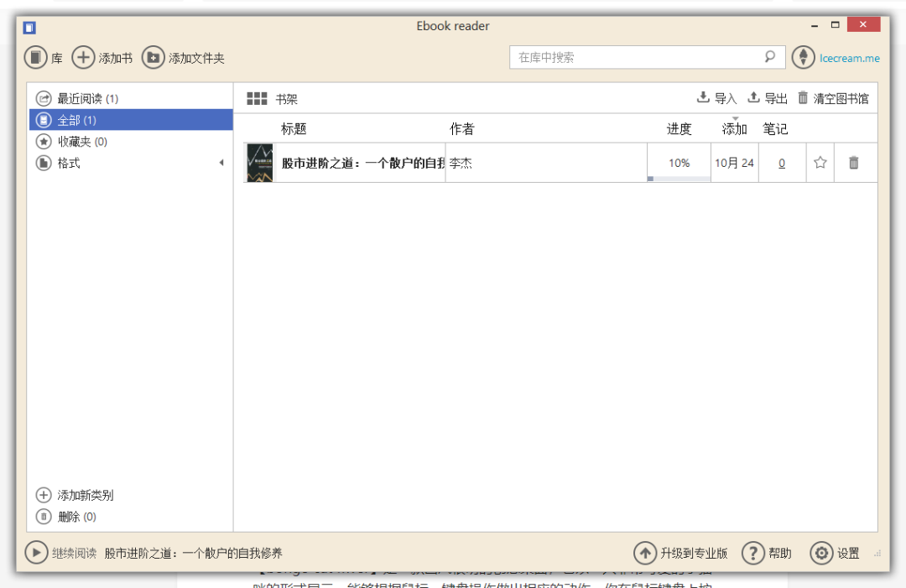Sort by Author (作者) column header
The image size is (906, 588).
pyautogui.click(x=461, y=129)
